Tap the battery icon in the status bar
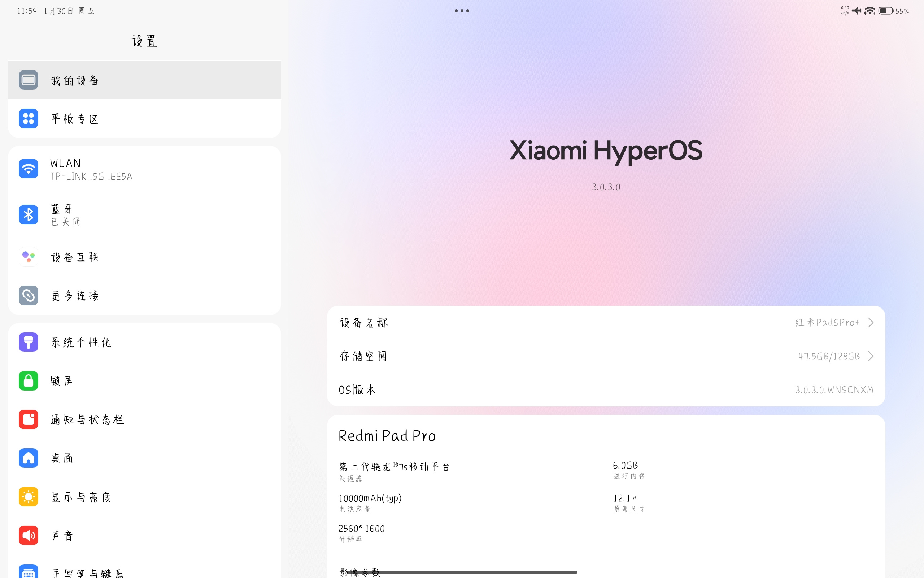This screenshot has height=578, width=924. point(886,11)
